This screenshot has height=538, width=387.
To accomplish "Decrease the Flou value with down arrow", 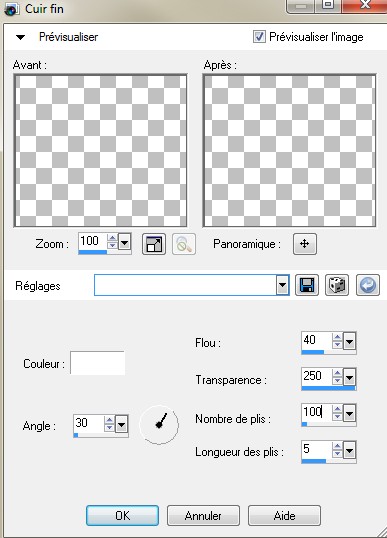I will 338,345.
